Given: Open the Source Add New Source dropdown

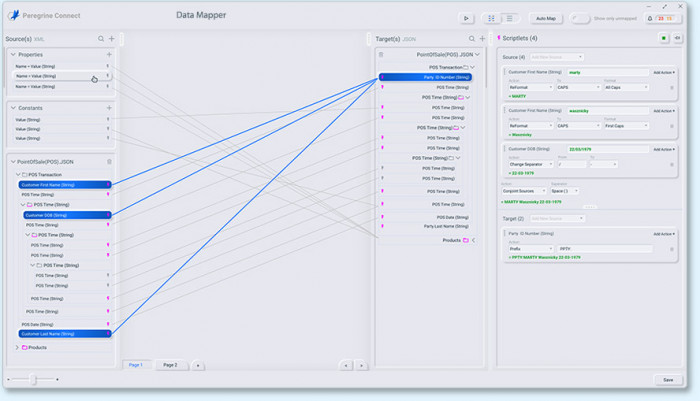Looking at the screenshot, I should tap(556, 57).
